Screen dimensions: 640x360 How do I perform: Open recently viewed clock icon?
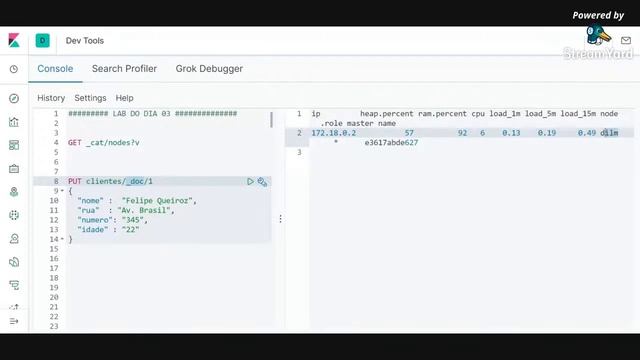point(14,69)
